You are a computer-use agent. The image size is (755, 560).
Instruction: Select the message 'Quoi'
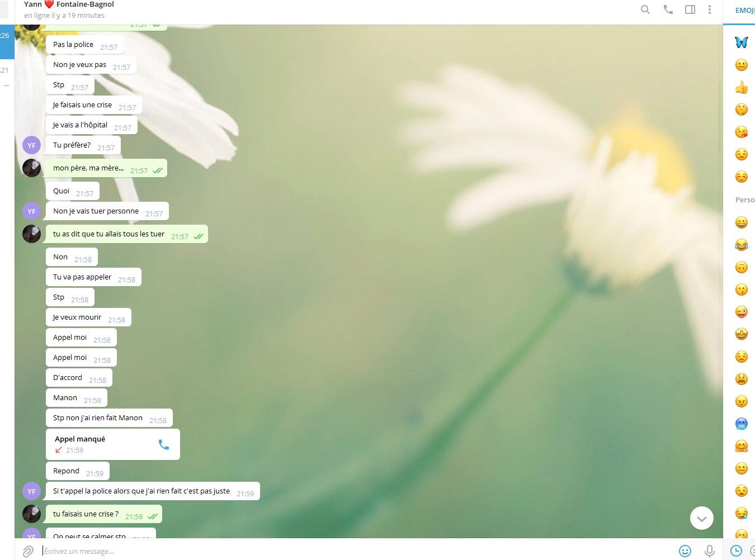73,191
